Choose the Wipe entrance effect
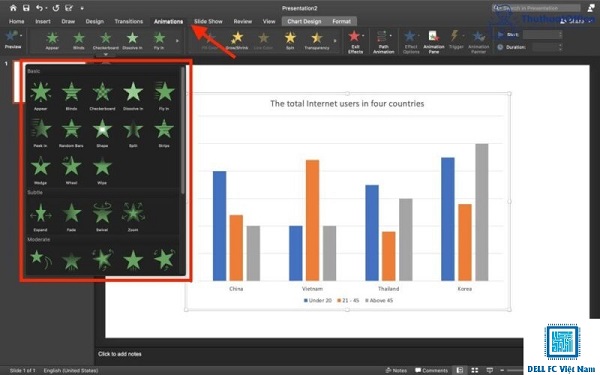 tap(102, 170)
